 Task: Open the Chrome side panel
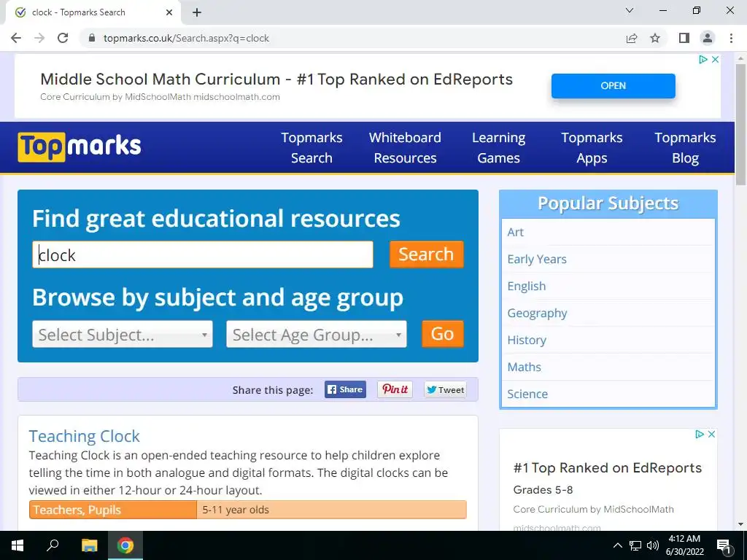coord(684,38)
